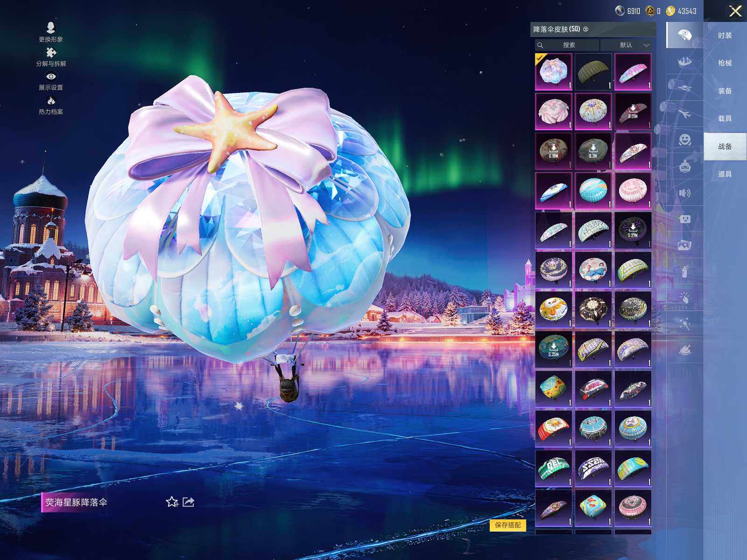Open the smiley emote category icon
This screenshot has height=560, width=747.
point(684,140)
